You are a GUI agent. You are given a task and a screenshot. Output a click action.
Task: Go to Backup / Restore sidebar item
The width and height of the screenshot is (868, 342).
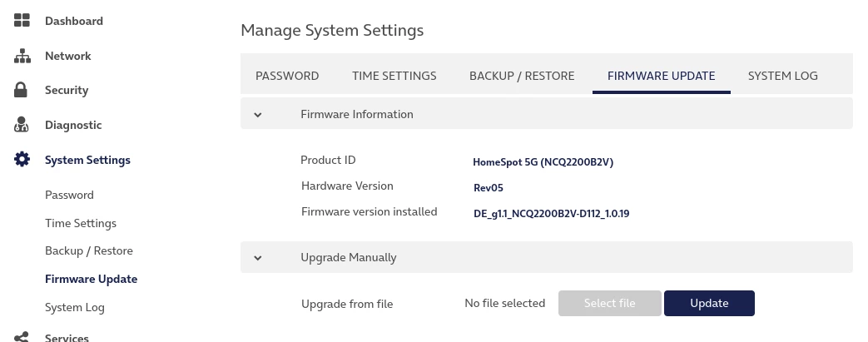coord(89,250)
